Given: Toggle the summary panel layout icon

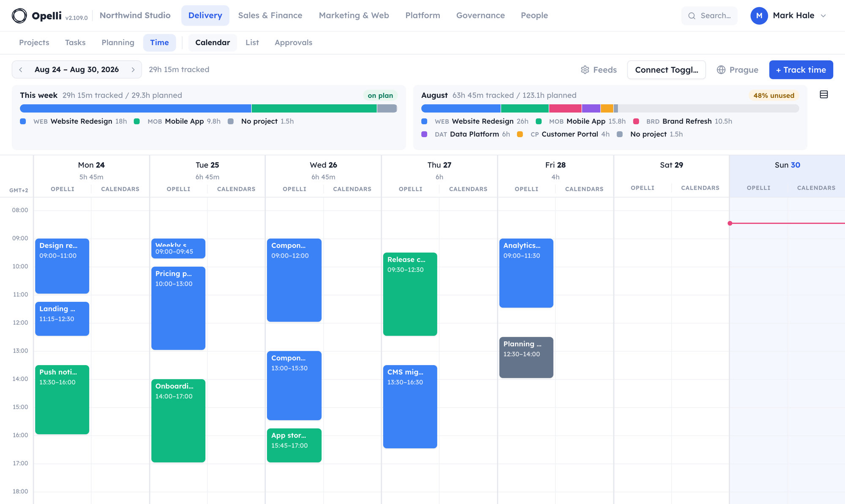Looking at the screenshot, I should [824, 95].
